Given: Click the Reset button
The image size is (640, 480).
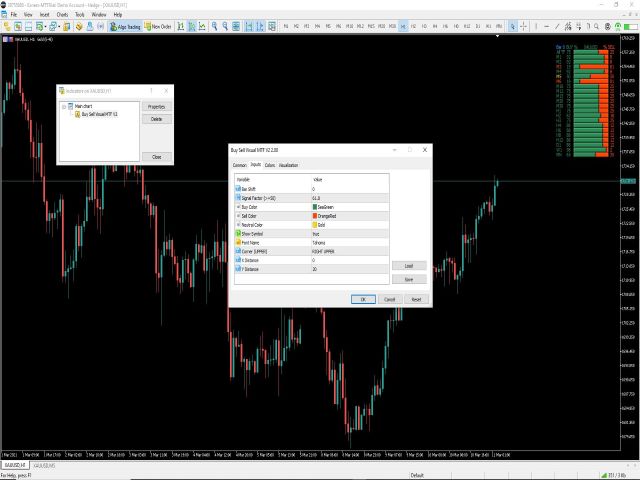Looking at the screenshot, I should tap(416, 300).
